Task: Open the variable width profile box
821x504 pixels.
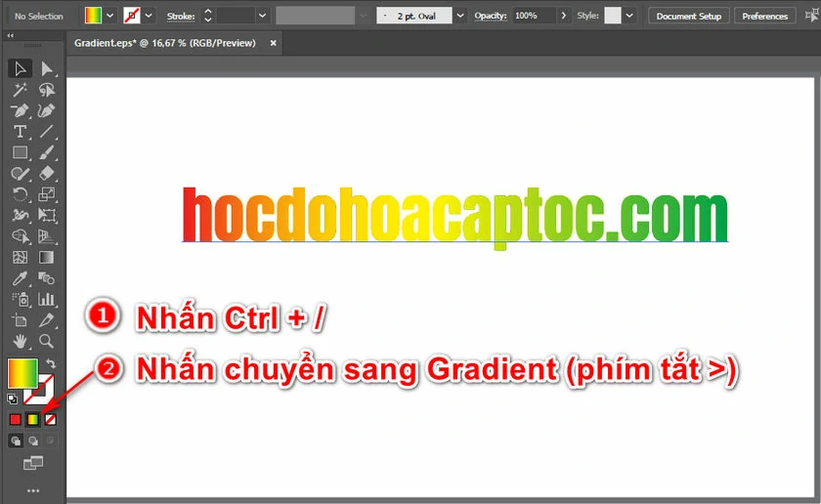Action: pyautogui.click(x=315, y=16)
